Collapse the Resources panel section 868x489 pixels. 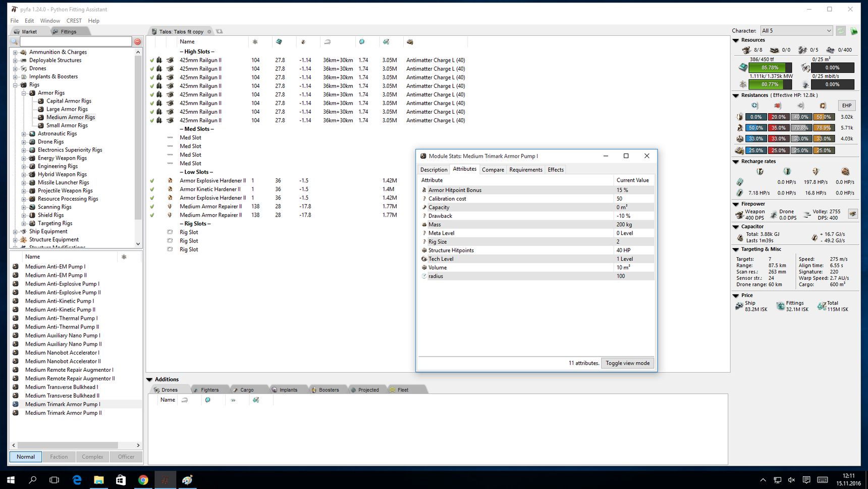[736, 40]
